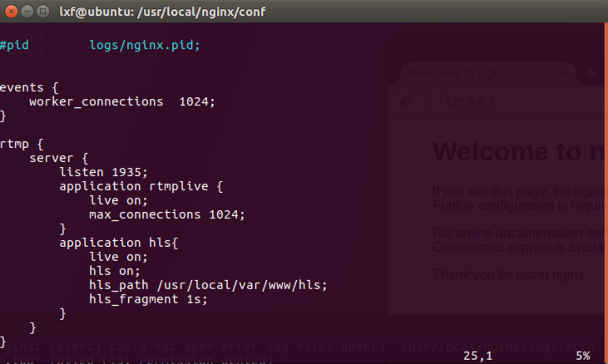Minimize the terminal window

27,12
